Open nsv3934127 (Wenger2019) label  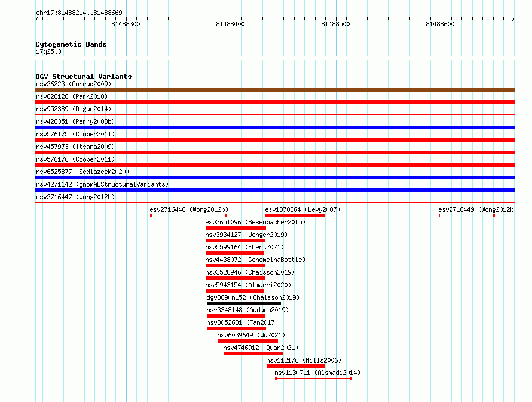coord(246,234)
